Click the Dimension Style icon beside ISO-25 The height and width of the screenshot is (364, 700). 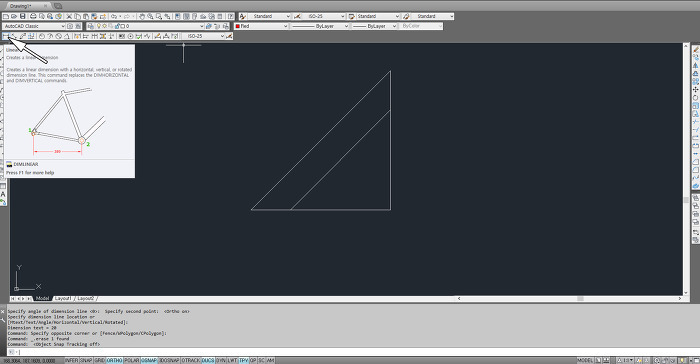click(297, 16)
